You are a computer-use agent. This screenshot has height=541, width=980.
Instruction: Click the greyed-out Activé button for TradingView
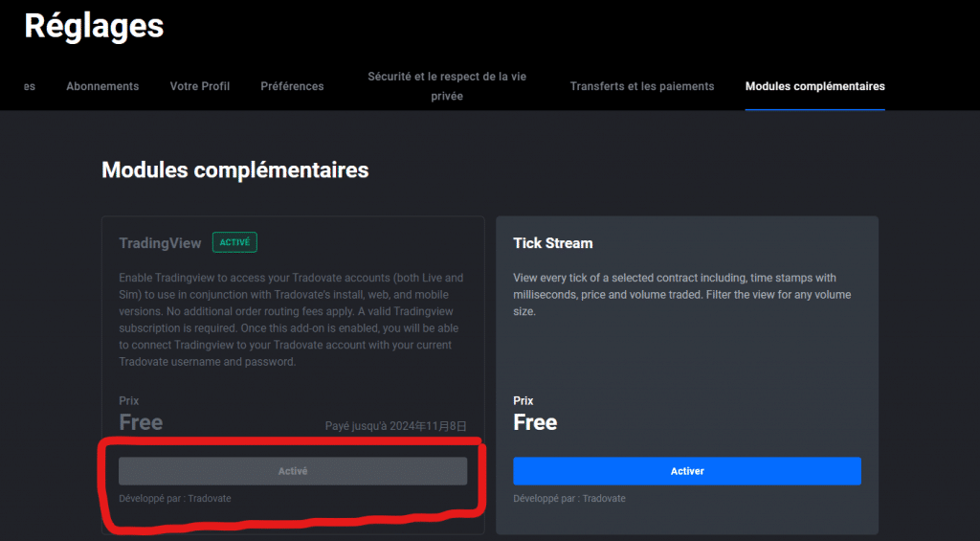tap(293, 471)
